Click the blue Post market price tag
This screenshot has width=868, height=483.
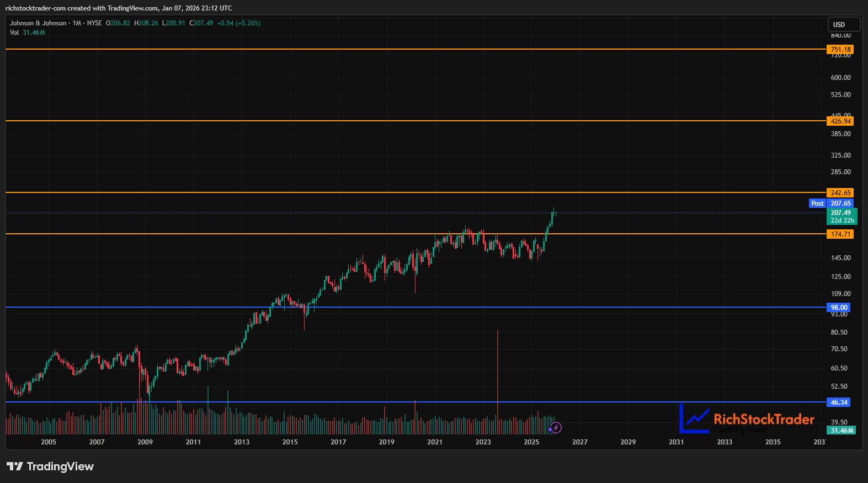tap(817, 203)
